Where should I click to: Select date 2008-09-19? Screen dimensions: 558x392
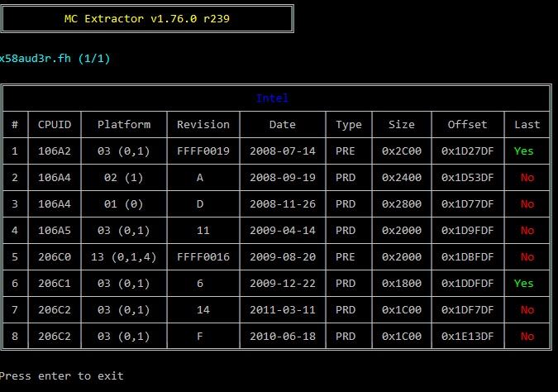click(282, 177)
